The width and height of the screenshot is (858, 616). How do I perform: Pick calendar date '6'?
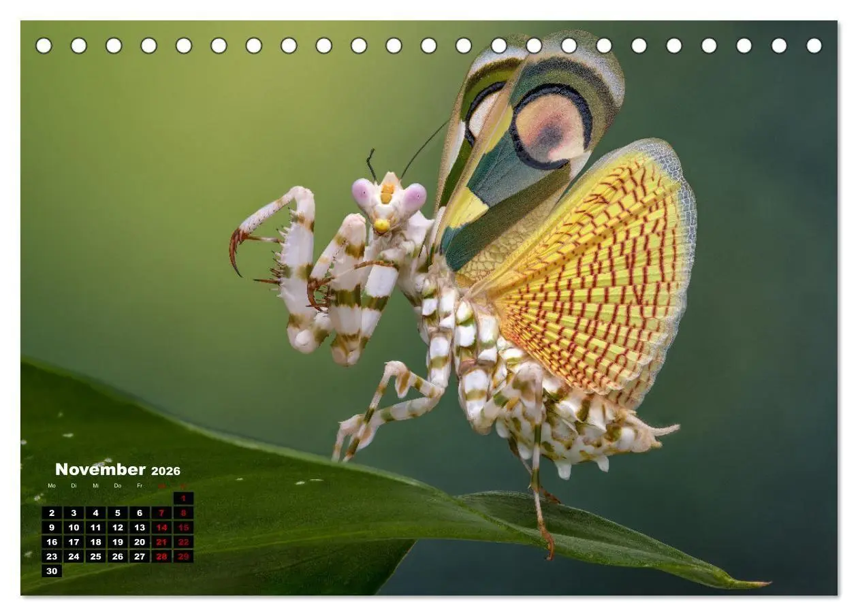[140, 513]
